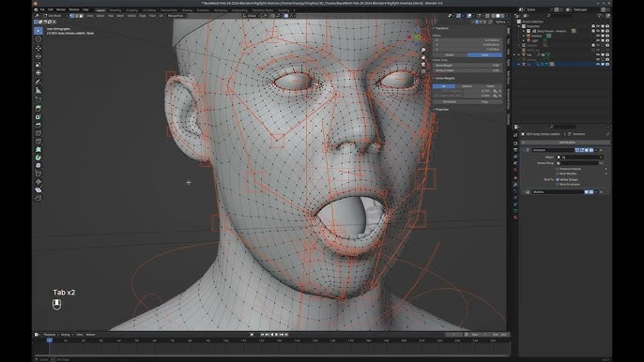Hide the rig object in the outliner

598,64
